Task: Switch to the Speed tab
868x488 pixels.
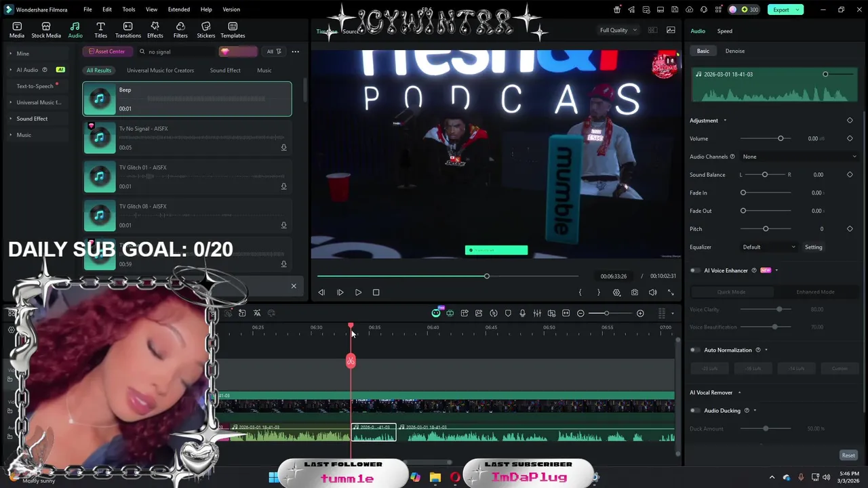Action: (x=725, y=31)
